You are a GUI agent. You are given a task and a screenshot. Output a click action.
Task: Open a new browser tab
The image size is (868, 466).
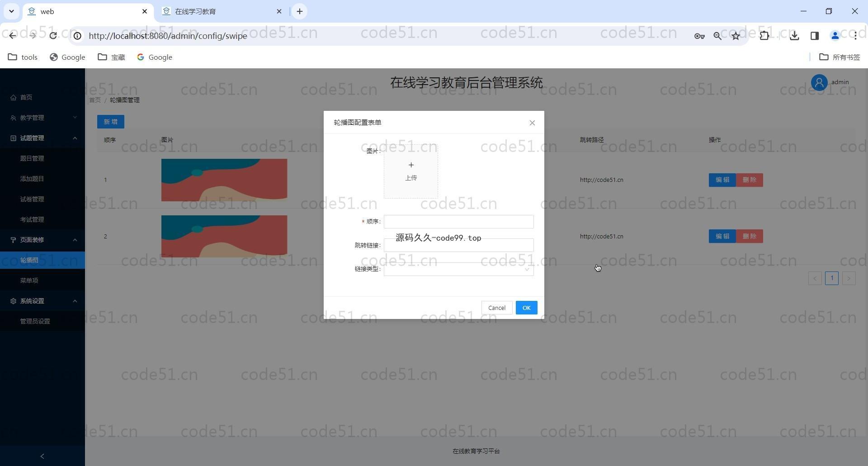pyautogui.click(x=299, y=11)
